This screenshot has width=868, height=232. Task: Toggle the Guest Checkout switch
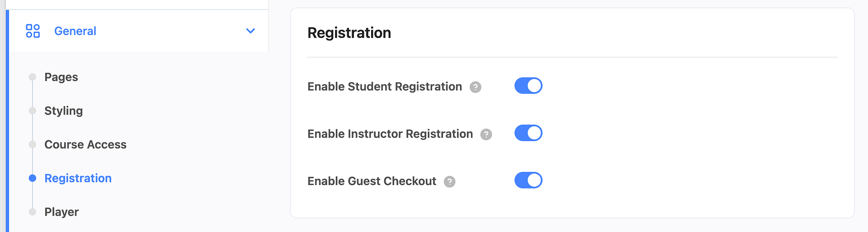point(528,180)
